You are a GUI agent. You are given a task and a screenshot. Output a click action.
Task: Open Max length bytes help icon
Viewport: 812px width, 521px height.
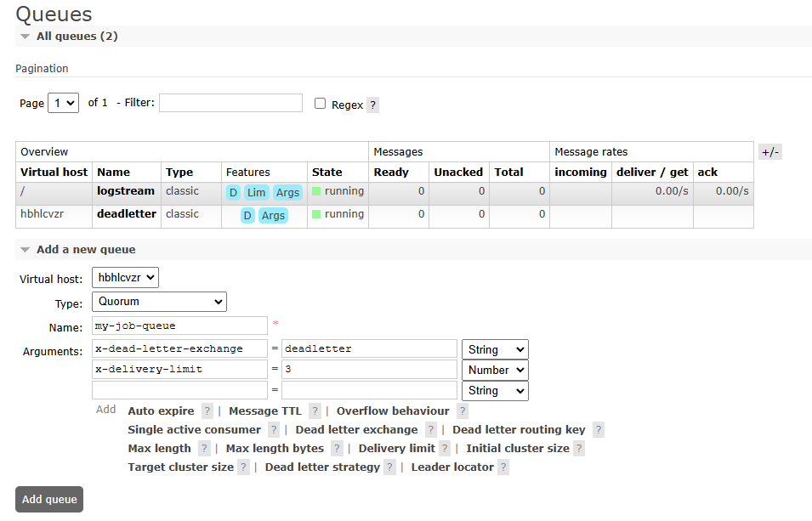(x=337, y=449)
